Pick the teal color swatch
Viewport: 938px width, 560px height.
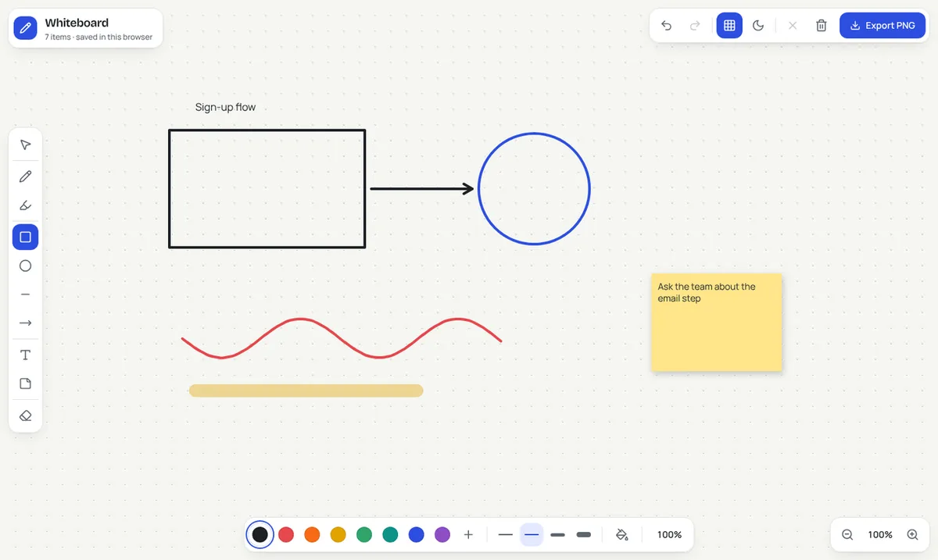pos(390,535)
